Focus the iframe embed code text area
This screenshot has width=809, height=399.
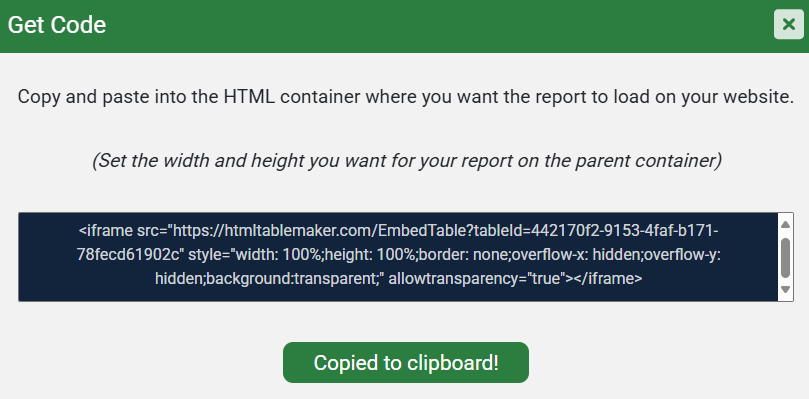[x=398, y=257]
